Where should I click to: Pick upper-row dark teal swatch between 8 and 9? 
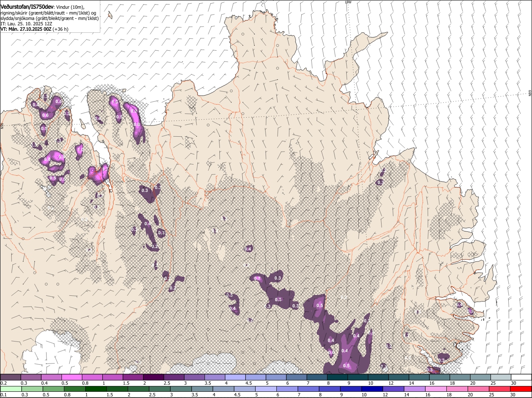point(337,377)
